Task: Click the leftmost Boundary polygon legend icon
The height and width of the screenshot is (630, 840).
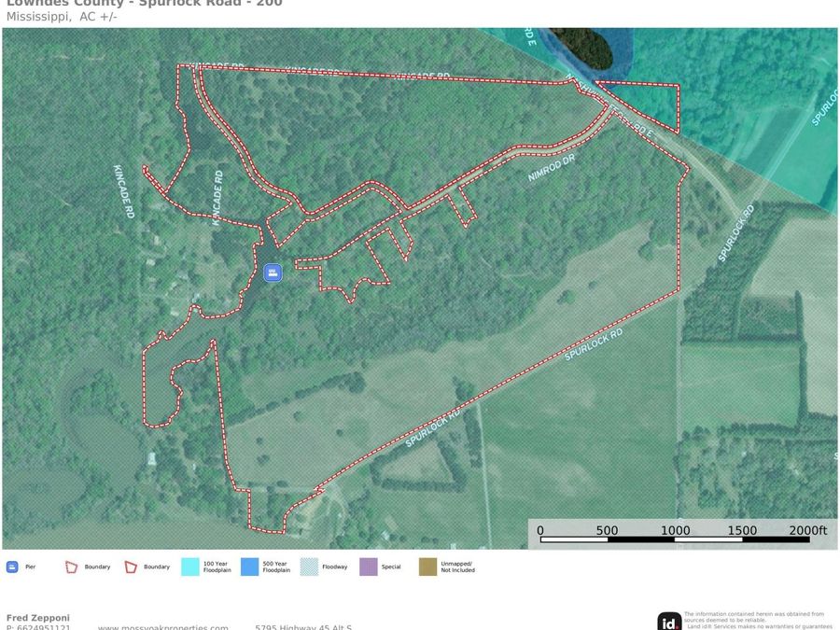Action: 71,567
